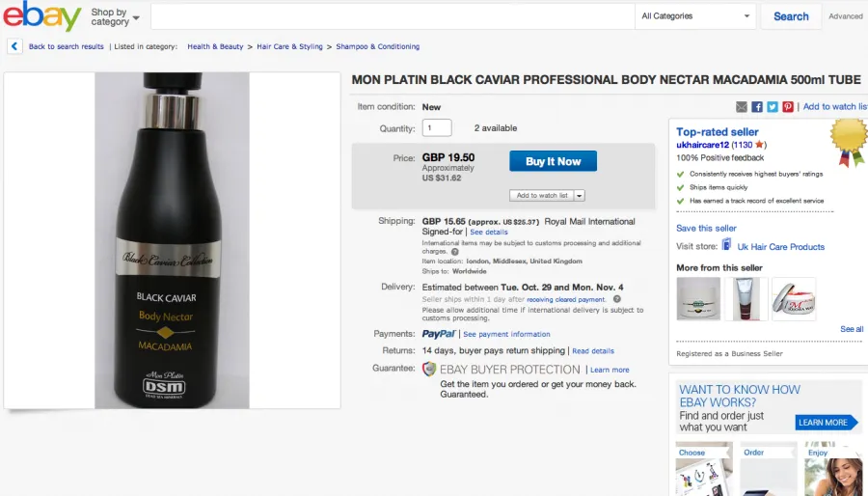Screen dimensions: 868x496
Task: Open the white jar thumbnail from seller
Action: 698,299
